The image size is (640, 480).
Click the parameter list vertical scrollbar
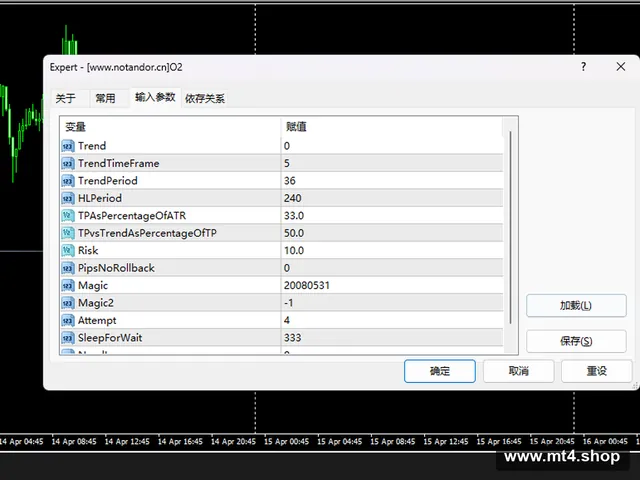pos(510,228)
